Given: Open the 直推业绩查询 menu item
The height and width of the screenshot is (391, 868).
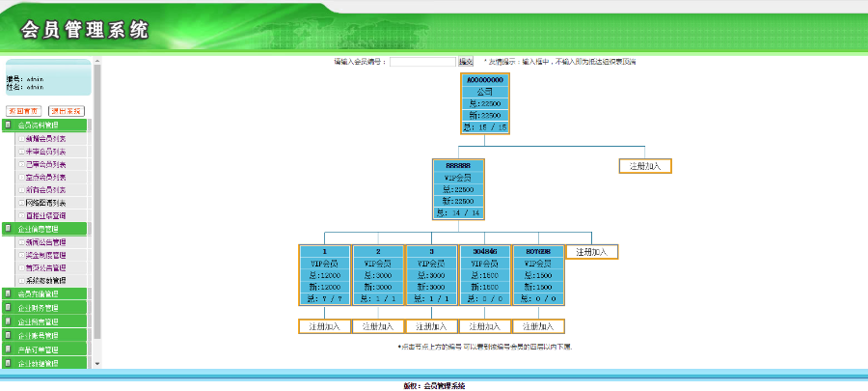Looking at the screenshot, I should pyautogui.click(x=45, y=215).
